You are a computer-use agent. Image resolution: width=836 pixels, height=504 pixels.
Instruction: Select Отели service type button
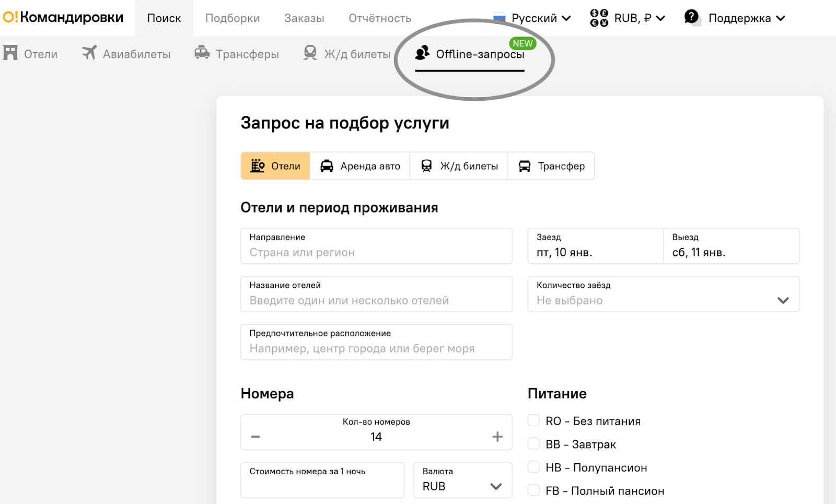coord(275,166)
